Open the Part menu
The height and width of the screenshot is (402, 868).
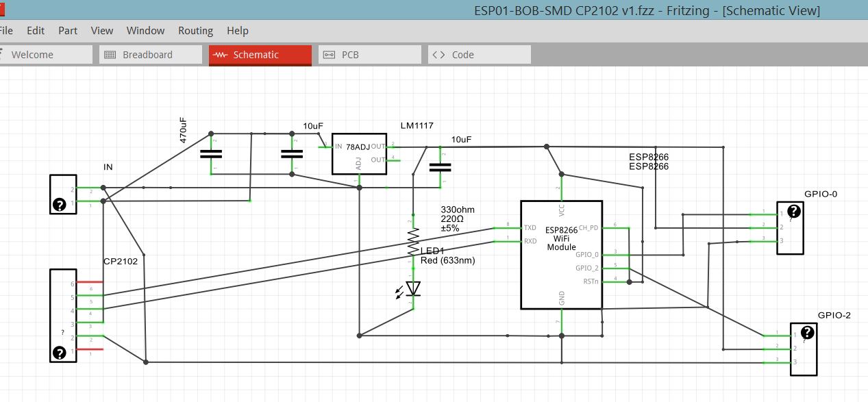[x=68, y=31]
